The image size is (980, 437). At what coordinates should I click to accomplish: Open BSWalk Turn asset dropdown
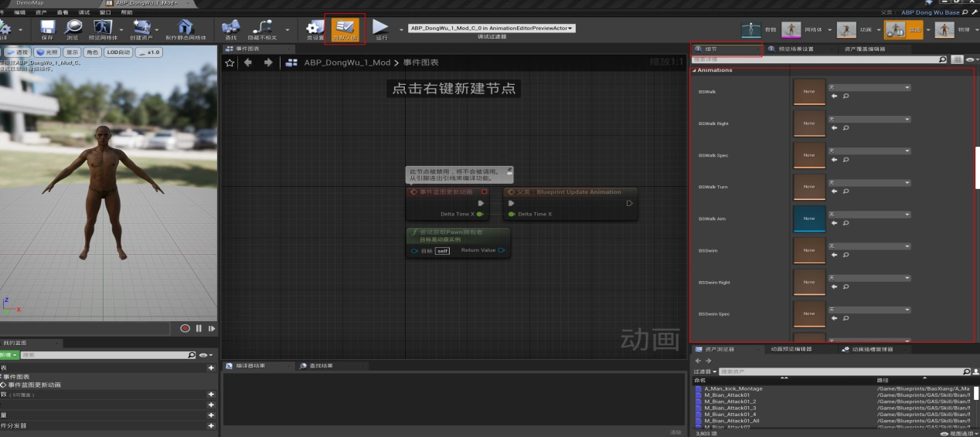[869, 183]
